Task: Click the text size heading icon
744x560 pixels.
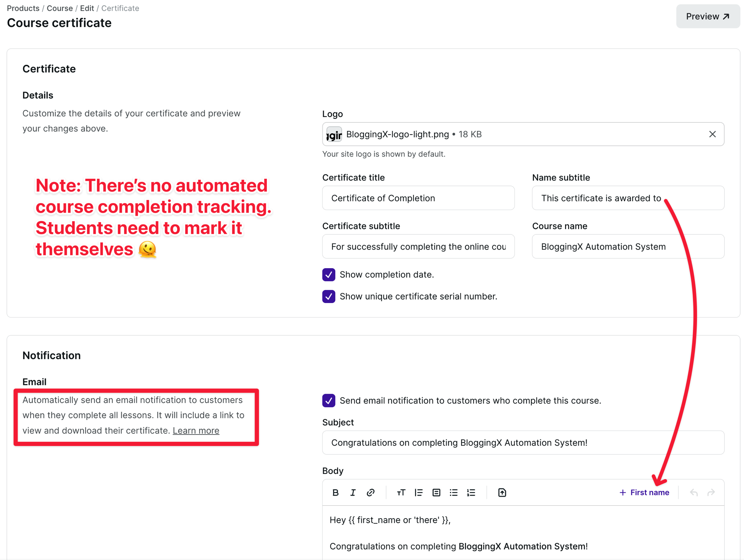Action: coord(401,493)
